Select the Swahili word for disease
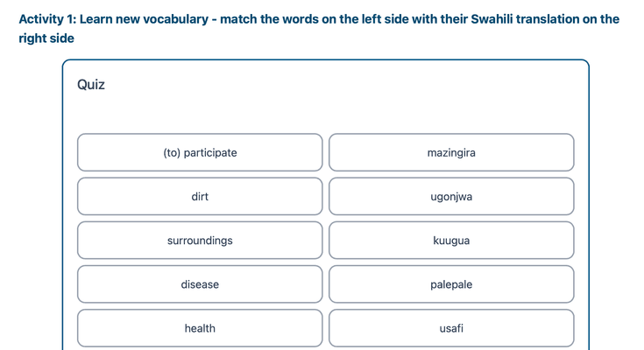 click(451, 196)
